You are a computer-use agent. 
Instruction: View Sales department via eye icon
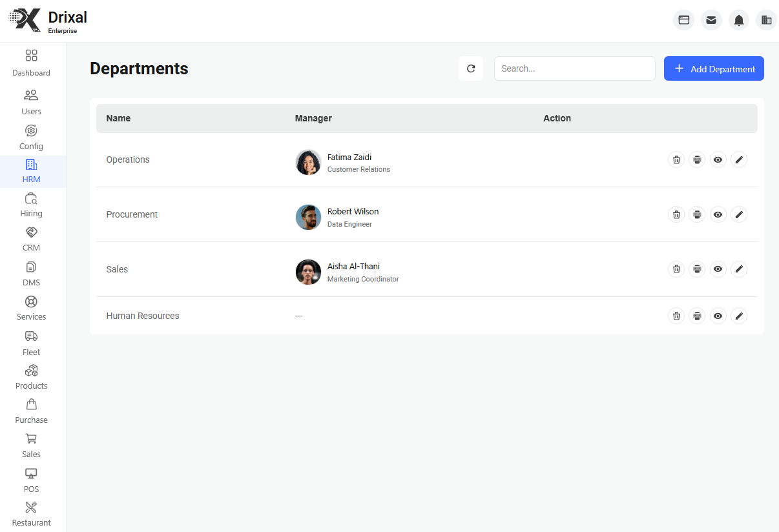coord(718,269)
